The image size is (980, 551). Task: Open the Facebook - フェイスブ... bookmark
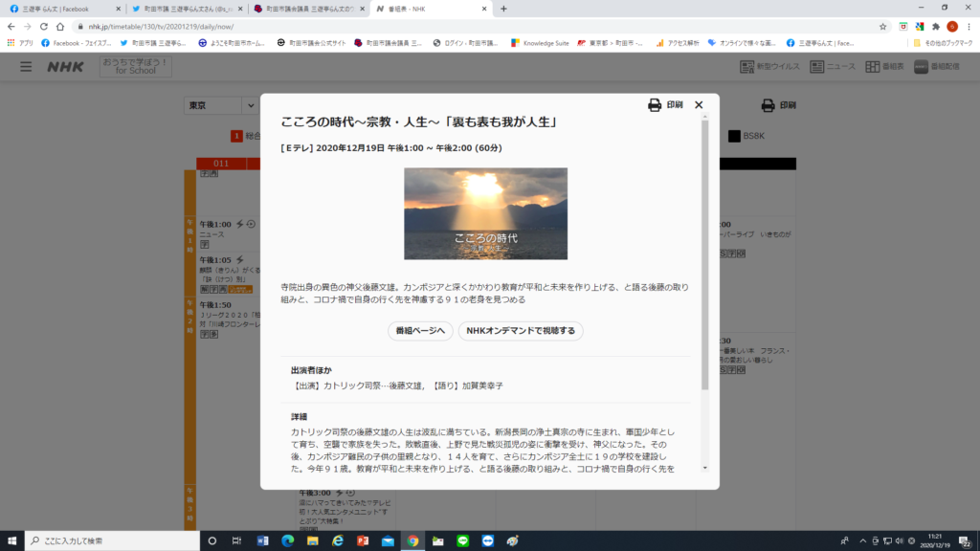(x=77, y=43)
